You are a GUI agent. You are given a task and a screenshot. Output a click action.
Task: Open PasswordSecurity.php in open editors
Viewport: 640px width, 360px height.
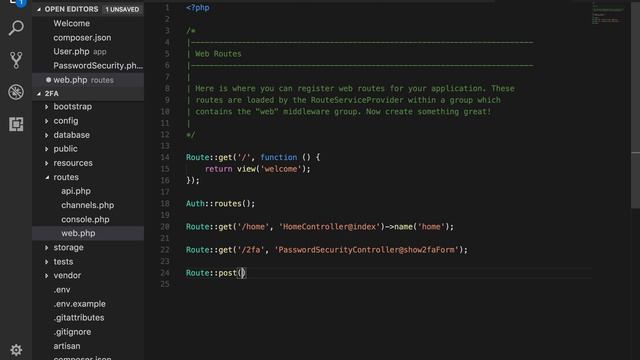98,66
